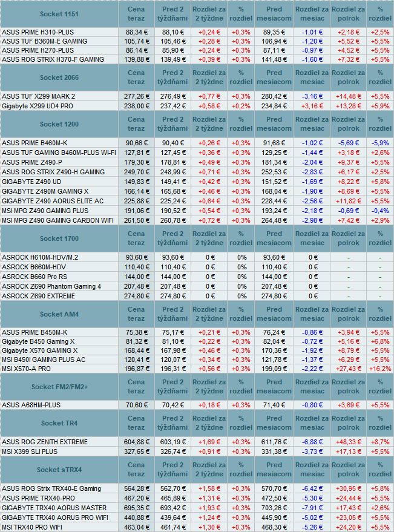Open ASROCK Z690 Phantom Gaming 4 entry
The width and height of the screenshot is (394, 532).
tap(52, 286)
